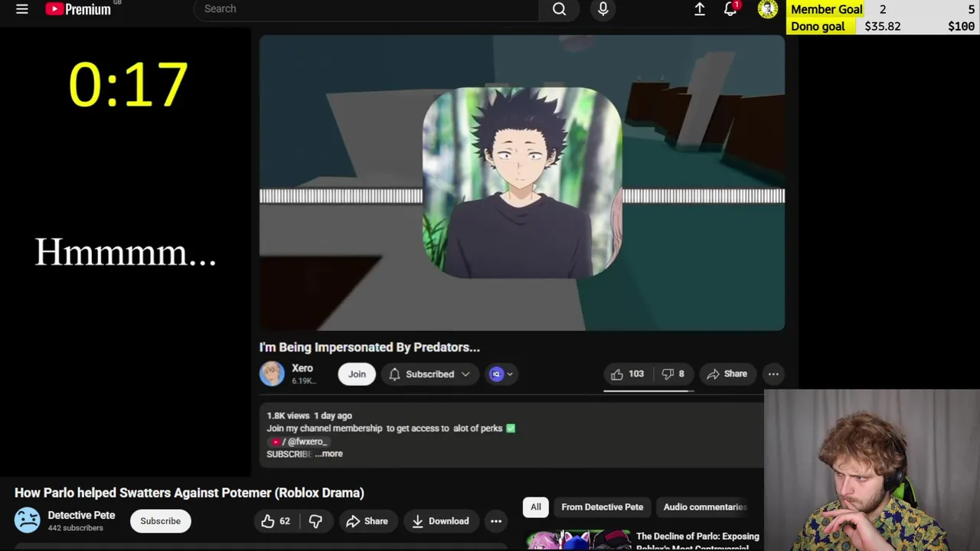This screenshot has width=980, height=551.
Task: Select Audio commentaries chip
Action: [x=704, y=507]
